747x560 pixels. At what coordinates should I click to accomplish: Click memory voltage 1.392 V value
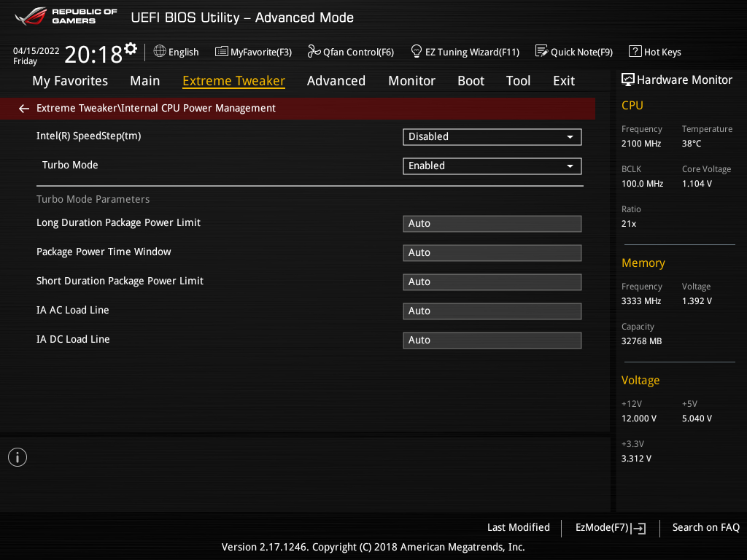tap(697, 301)
